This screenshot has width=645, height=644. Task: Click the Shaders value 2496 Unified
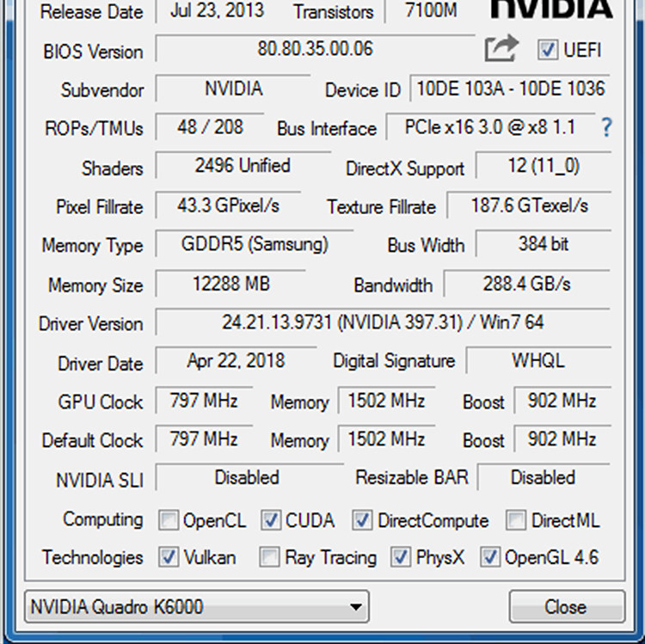click(243, 165)
